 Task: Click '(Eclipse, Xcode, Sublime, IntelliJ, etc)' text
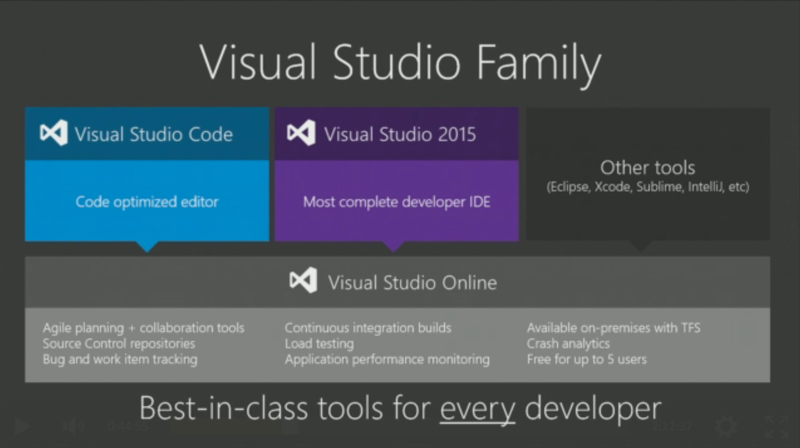tap(648, 187)
